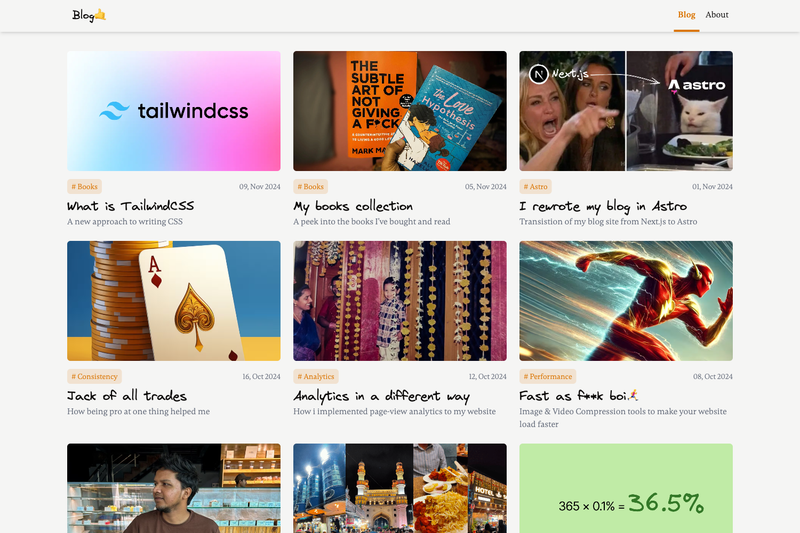This screenshot has height=533, width=800.
Task: Open the running Flash illustration
Action: 626,301
